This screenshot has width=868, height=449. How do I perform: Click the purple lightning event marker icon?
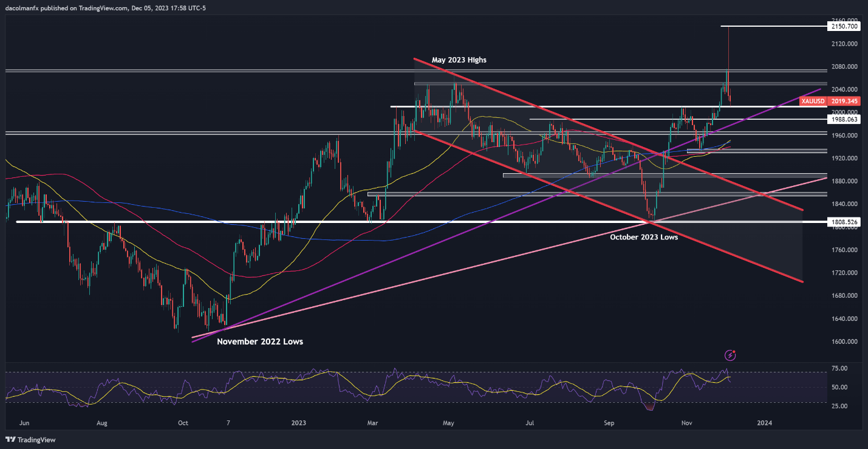(731, 355)
